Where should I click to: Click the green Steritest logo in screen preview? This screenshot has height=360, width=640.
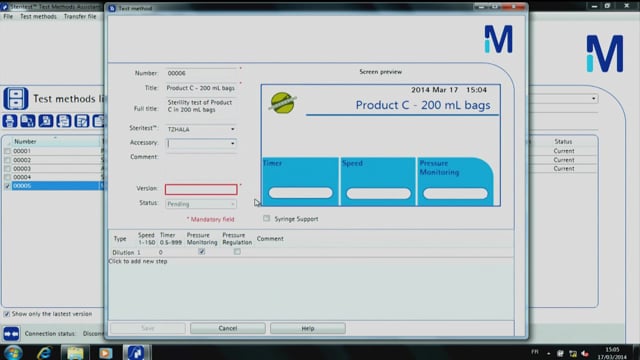[282, 102]
